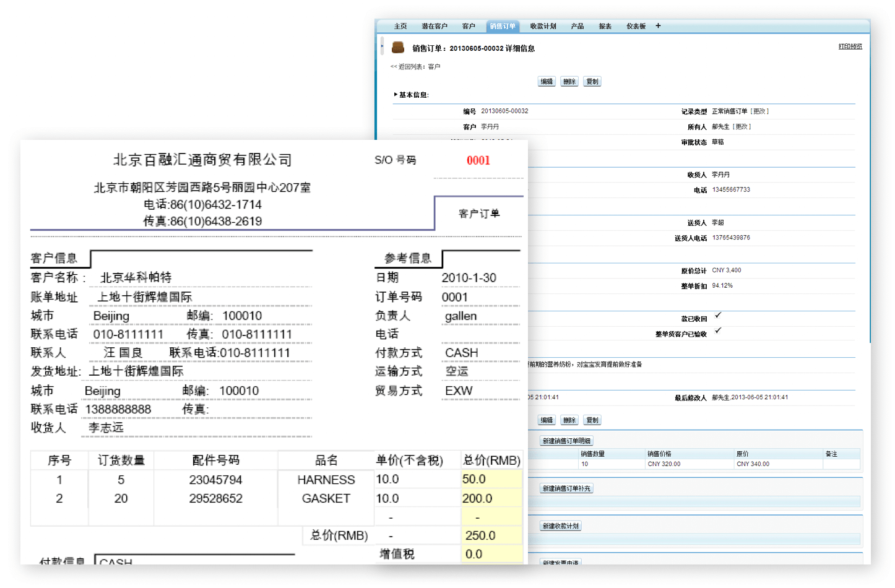Screen dimensions: 895x588
Task: Click the 新建销售订单明细 button
Action: 566,441
